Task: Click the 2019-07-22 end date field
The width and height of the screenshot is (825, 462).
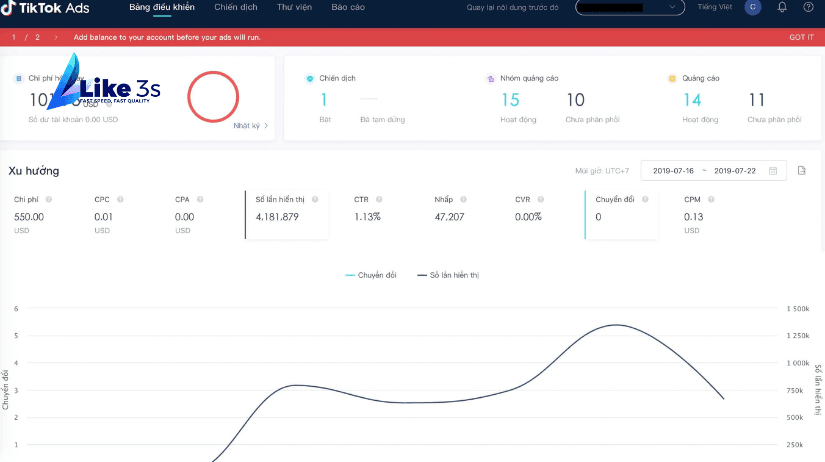Action: 735,171
